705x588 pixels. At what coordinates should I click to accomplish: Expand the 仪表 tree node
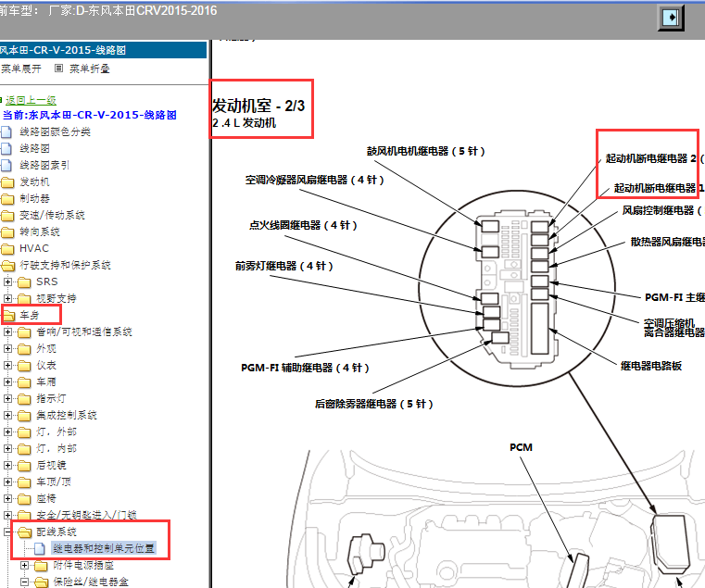pyautogui.click(x=7, y=365)
